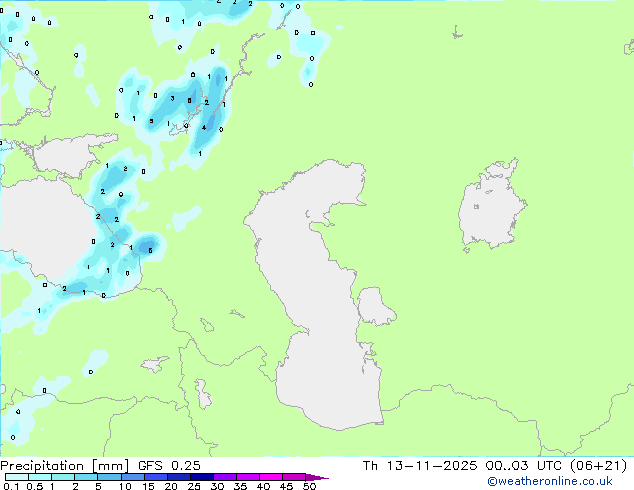
Task: Click the 30–35 mm purple legend box
Action: coord(225,477)
